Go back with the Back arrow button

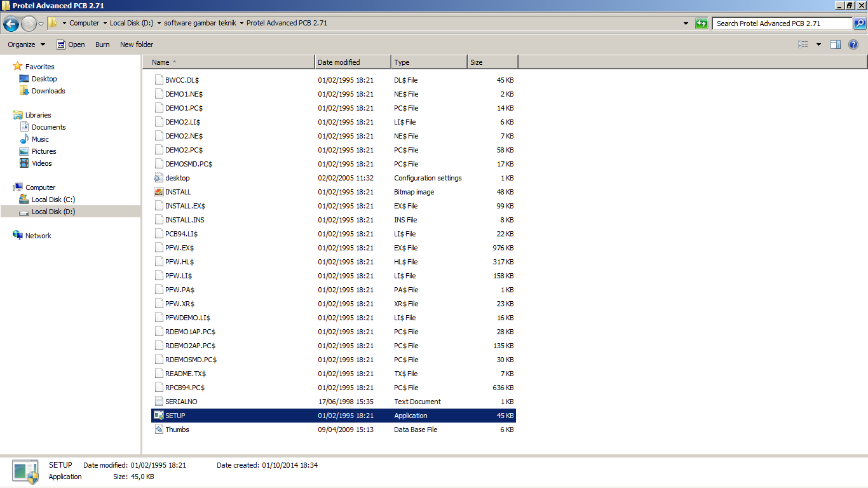pos(11,24)
